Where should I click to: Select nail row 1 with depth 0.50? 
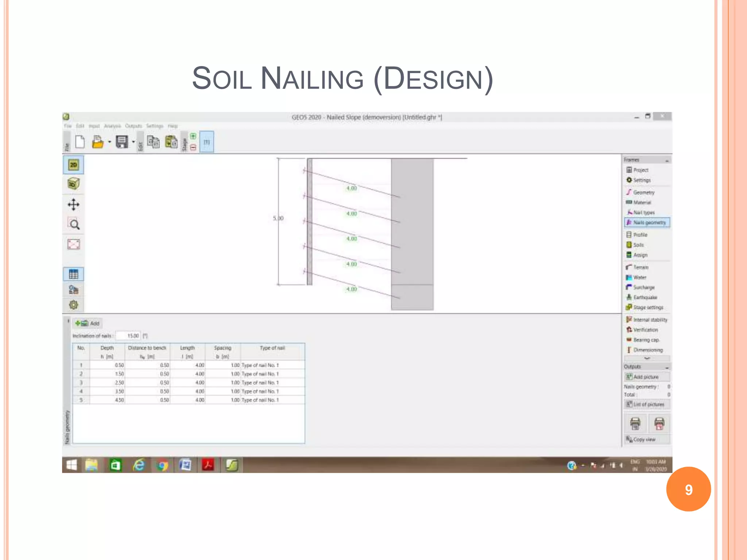point(189,365)
